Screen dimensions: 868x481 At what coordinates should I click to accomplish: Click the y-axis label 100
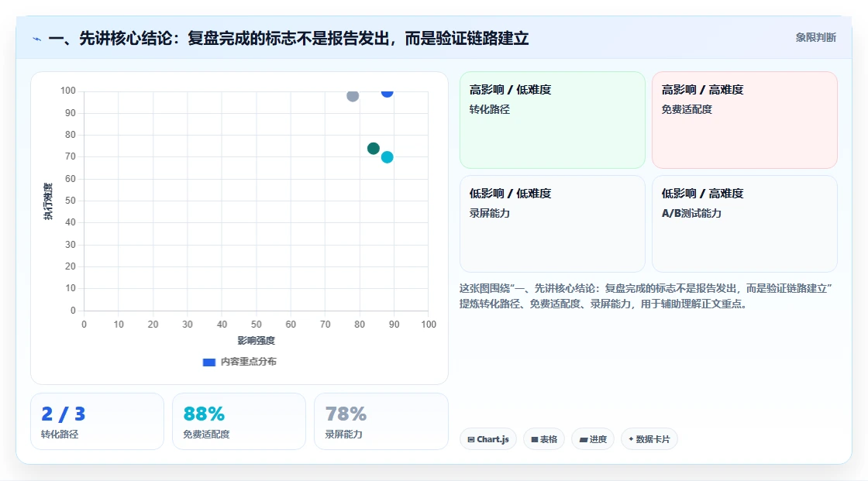tap(68, 91)
